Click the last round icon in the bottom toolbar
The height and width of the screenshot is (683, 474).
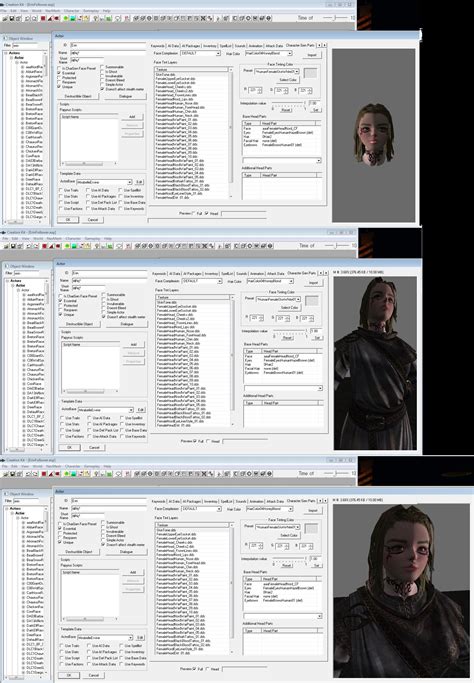pyautogui.click(x=270, y=473)
